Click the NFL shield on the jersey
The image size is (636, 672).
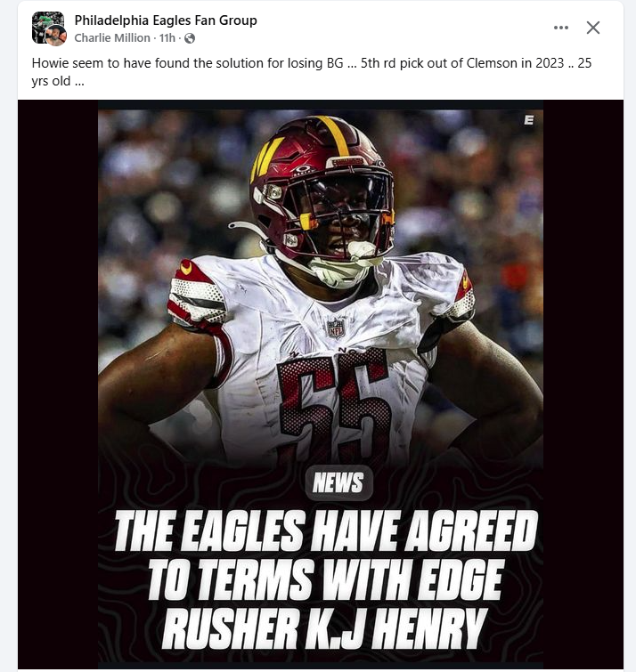336,328
